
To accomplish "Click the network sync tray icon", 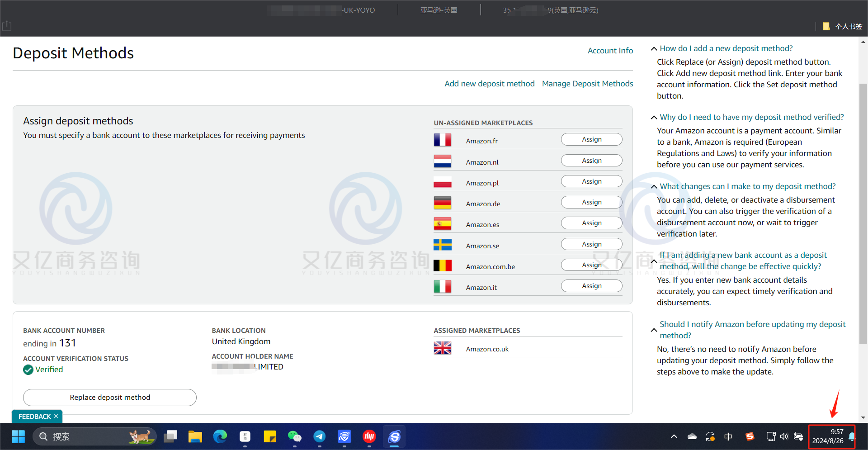I will click(x=710, y=436).
